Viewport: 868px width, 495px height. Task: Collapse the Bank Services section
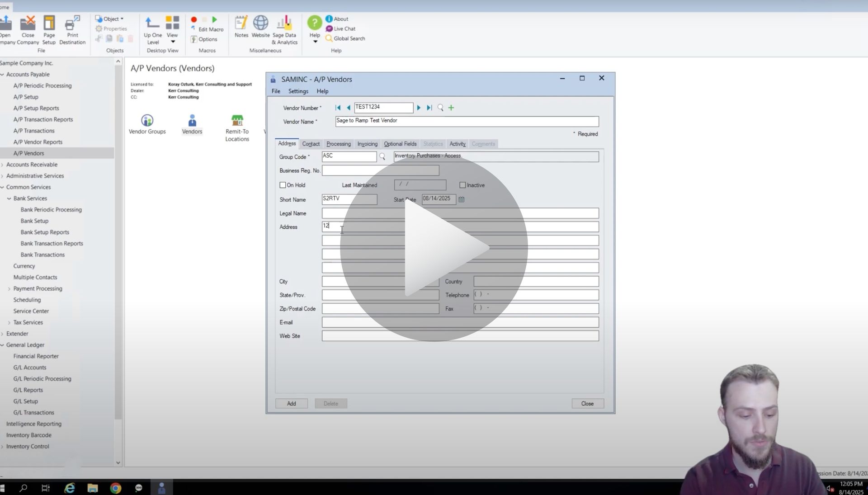click(9, 198)
